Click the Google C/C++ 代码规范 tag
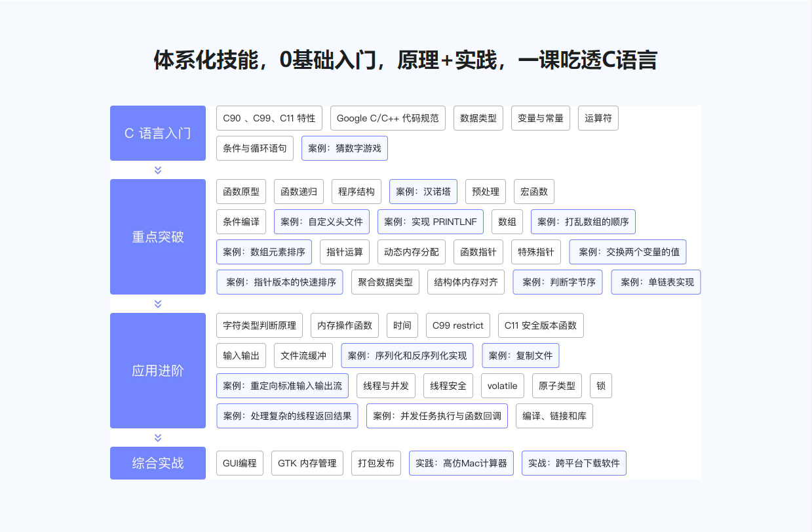812x532 pixels. (387, 118)
